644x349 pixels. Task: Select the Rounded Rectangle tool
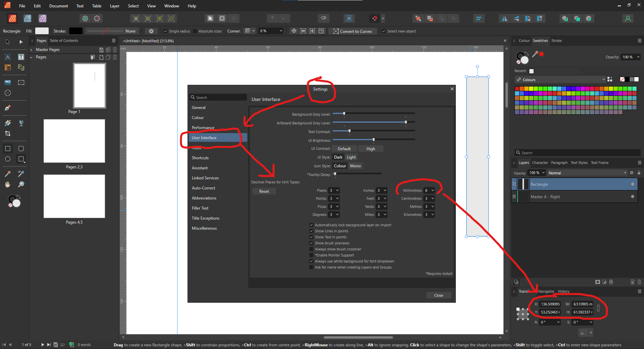point(21,149)
